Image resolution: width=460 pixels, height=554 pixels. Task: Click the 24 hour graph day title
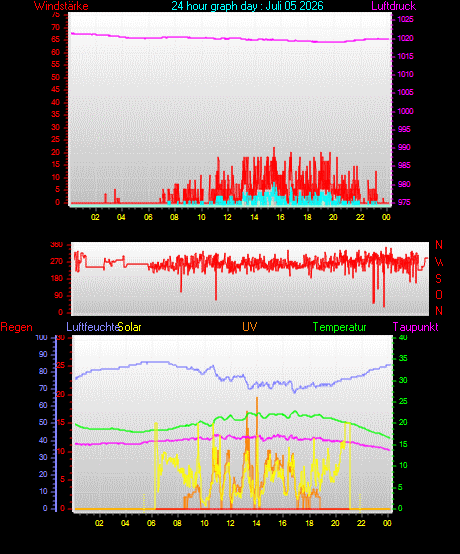tap(247, 6)
